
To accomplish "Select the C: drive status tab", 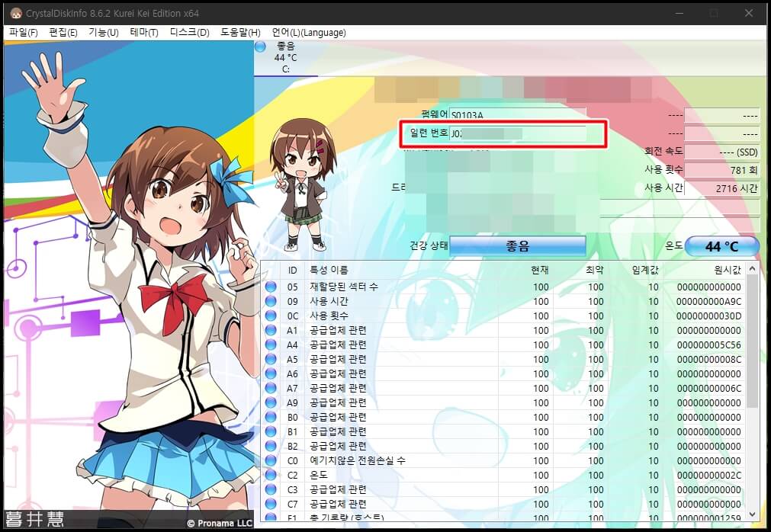I will pyautogui.click(x=286, y=58).
